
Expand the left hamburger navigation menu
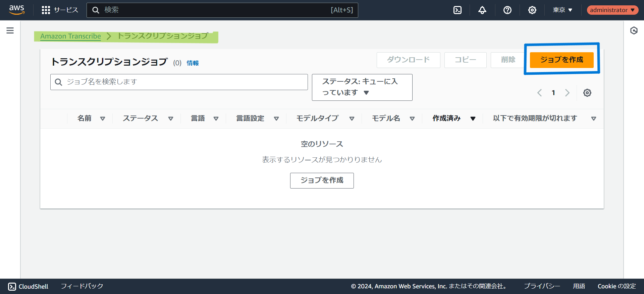[10, 31]
